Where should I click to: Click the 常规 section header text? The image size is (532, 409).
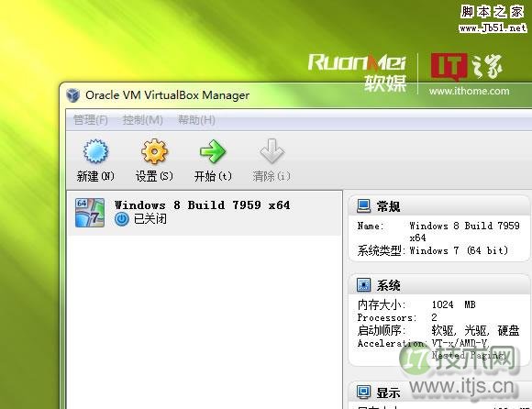388,206
